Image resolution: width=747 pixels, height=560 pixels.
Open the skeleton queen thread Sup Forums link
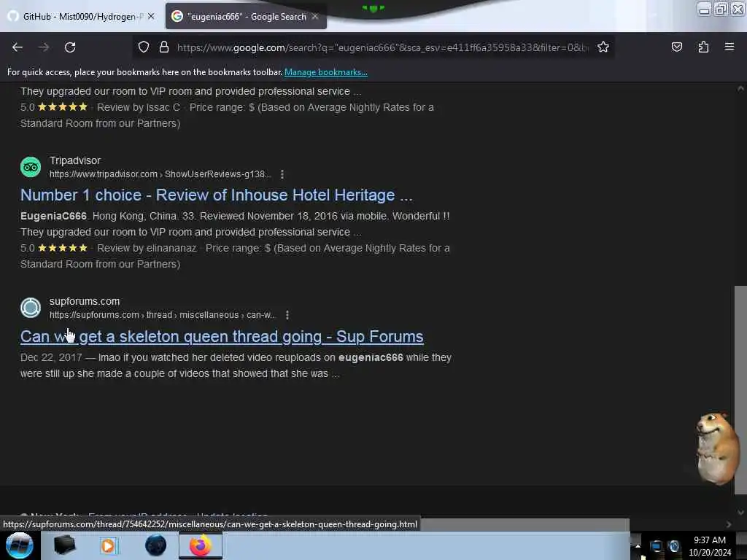[222, 336]
